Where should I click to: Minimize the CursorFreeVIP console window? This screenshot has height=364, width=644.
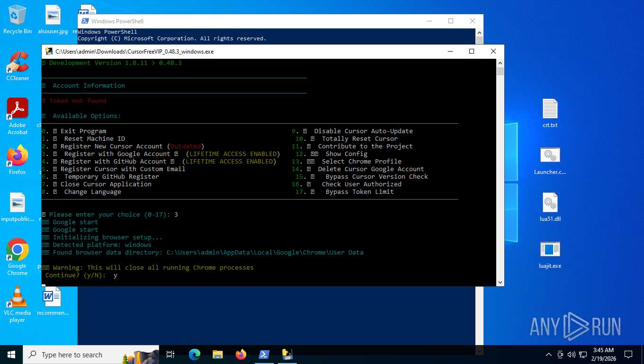(x=450, y=51)
